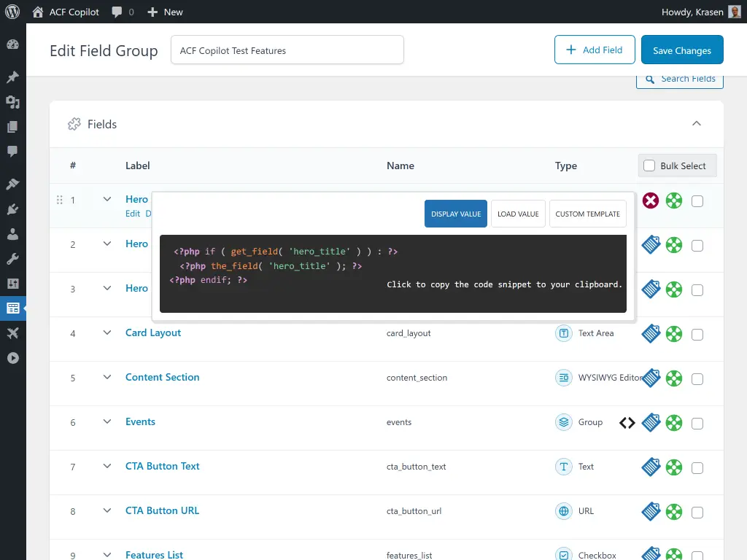Screen dimensions: 747x560
Task: Switch to the CUSTOM TEMPLATE tab
Action: 587,214
